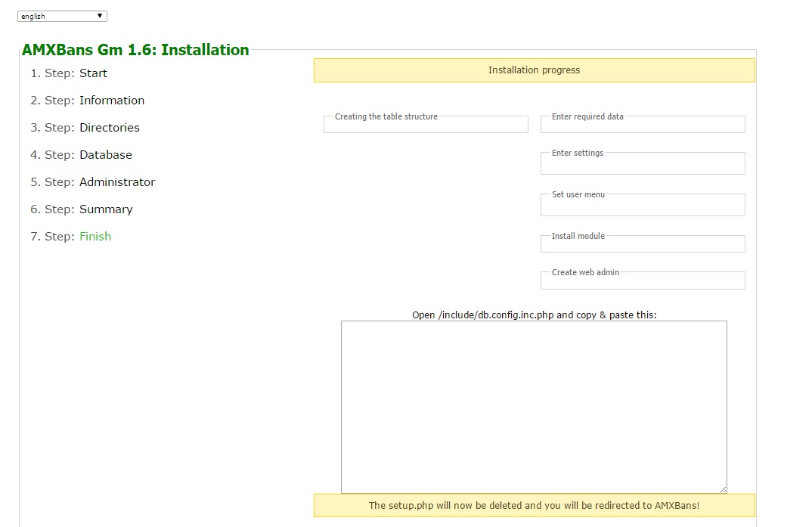This screenshot has width=812, height=527.
Task: Select step 3 Directories
Action: pos(110,127)
